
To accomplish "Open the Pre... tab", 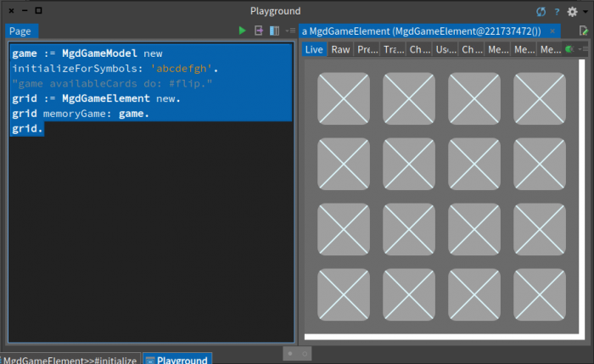I will (x=367, y=49).
